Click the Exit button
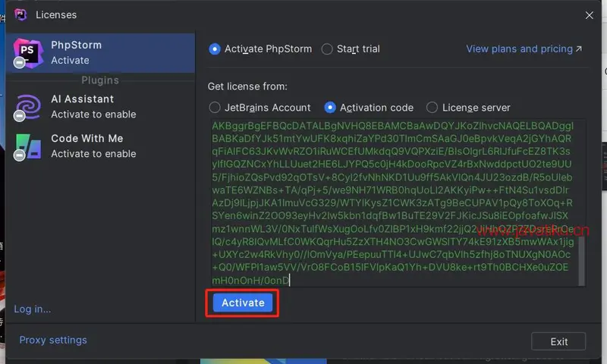The width and height of the screenshot is (607, 364). pyautogui.click(x=558, y=341)
